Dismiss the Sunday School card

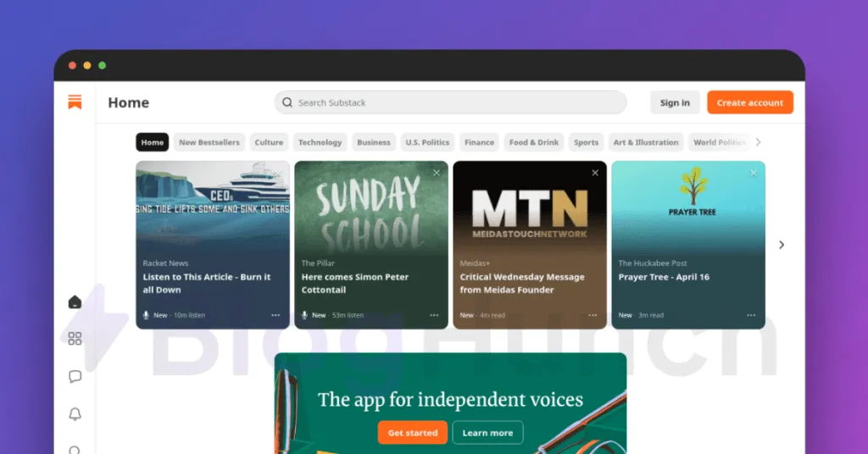click(x=437, y=173)
